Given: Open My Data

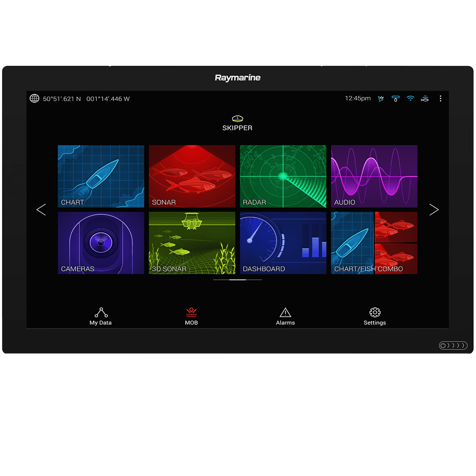Looking at the screenshot, I should tap(101, 317).
